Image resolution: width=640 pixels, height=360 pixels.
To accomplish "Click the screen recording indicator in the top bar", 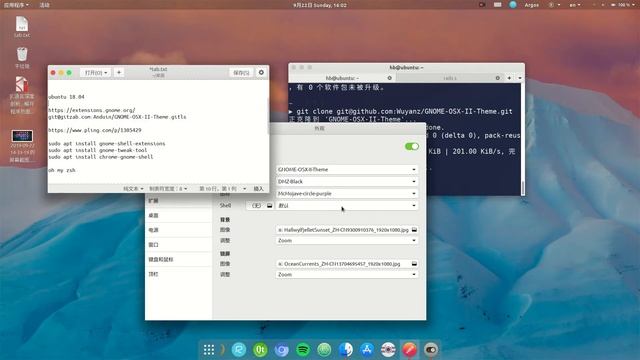I will coord(482,5).
